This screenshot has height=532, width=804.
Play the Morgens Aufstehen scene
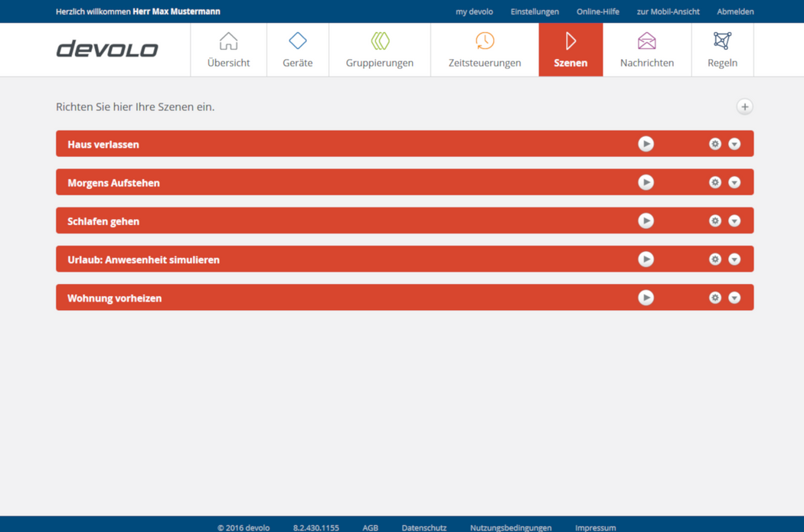pyautogui.click(x=645, y=182)
